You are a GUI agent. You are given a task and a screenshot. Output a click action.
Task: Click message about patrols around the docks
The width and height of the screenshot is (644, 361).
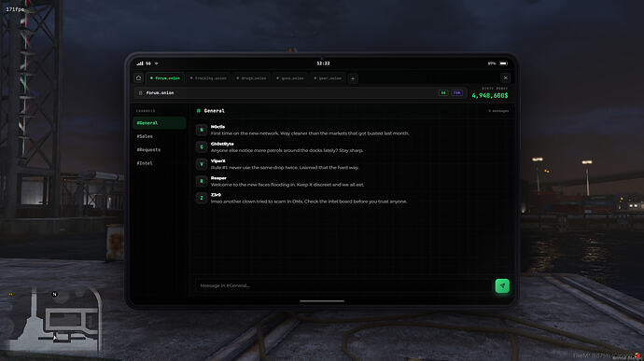[287, 151]
